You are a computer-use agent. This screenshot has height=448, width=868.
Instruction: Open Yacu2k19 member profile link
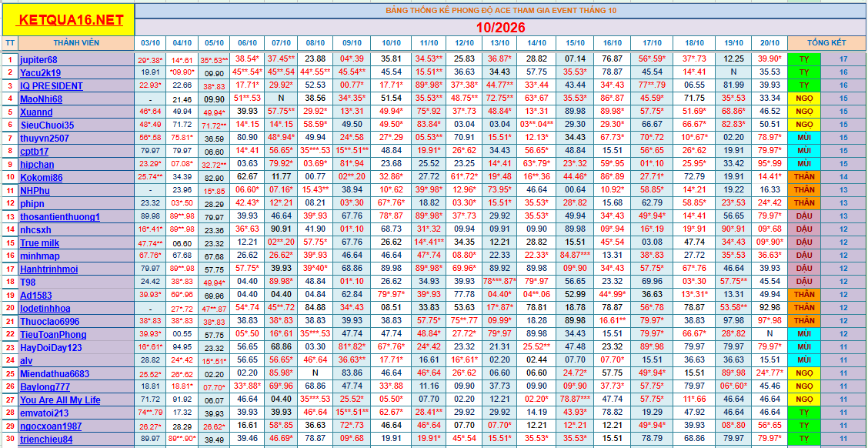coord(41,72)
